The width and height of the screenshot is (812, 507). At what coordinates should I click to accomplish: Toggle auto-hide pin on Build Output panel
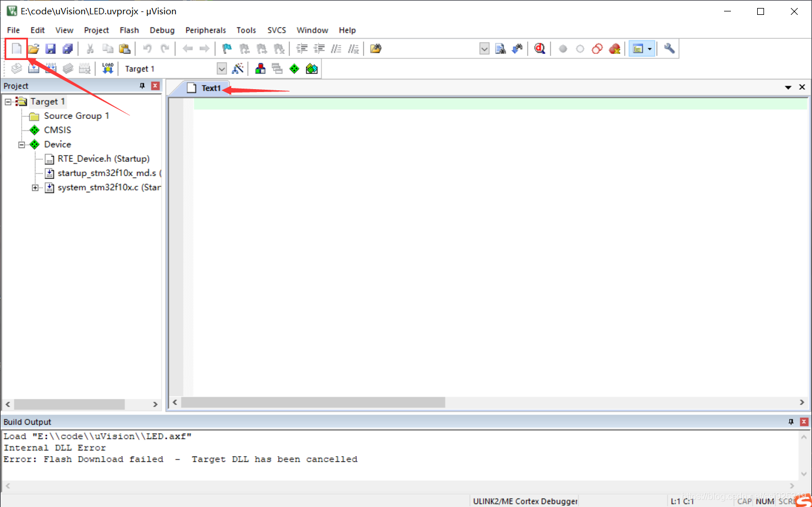tap(791, 422)
